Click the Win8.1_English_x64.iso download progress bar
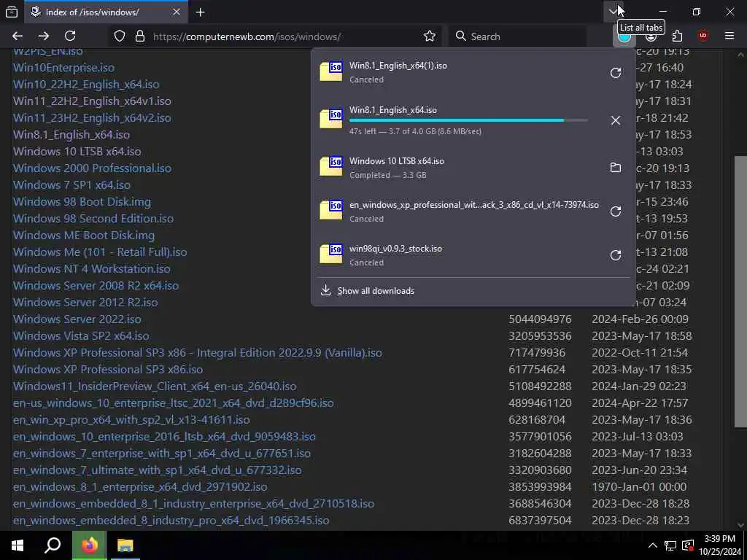 (x=468, y=120)
